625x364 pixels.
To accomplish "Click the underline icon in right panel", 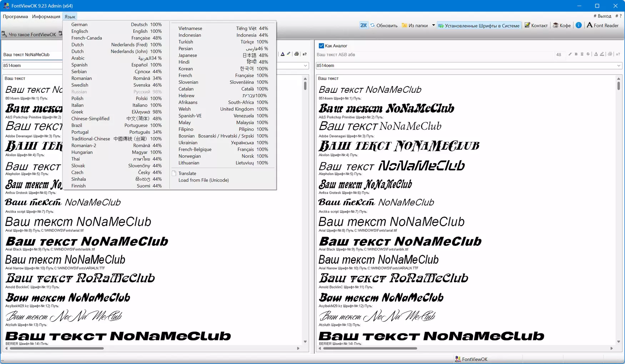I will click(582, 54).
